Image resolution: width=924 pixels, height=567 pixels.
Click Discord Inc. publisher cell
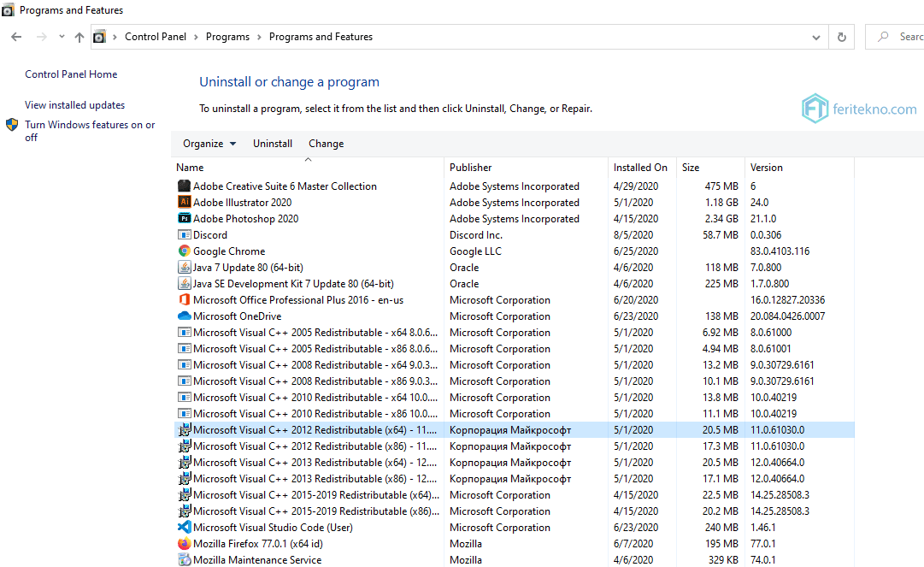475,234
